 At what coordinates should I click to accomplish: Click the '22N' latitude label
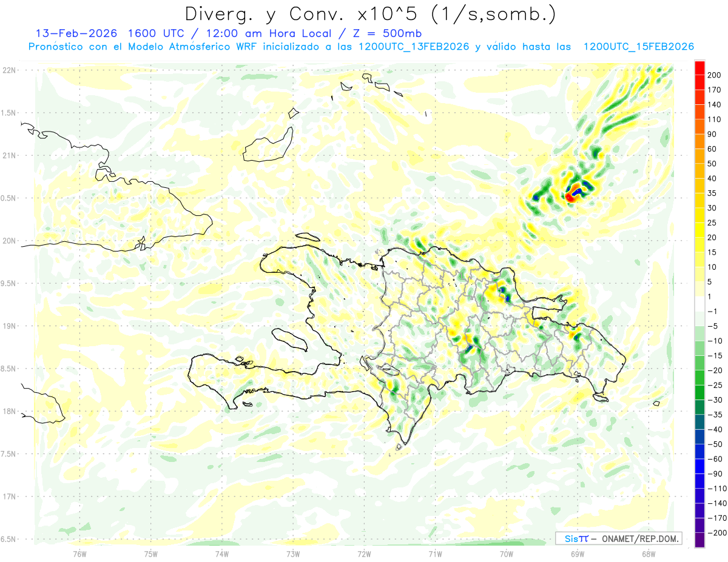[9, 70]
